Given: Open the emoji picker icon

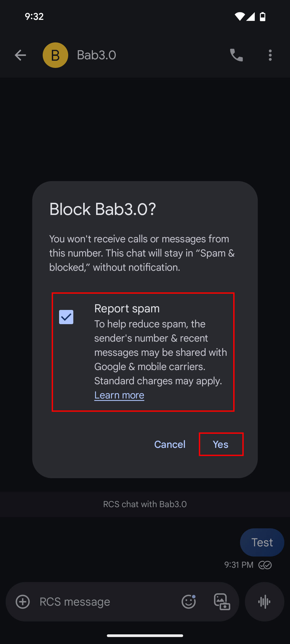Looking at the screenshot, I should (x=189, y=602).
